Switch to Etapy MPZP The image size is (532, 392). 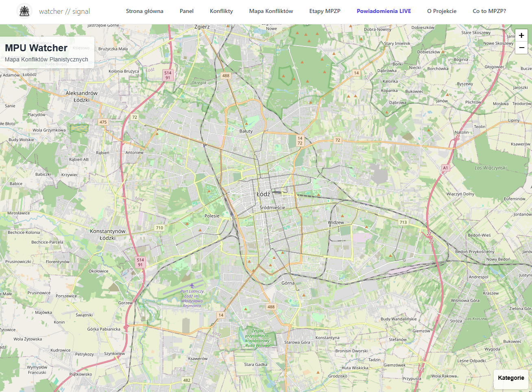tap(325, 11)
